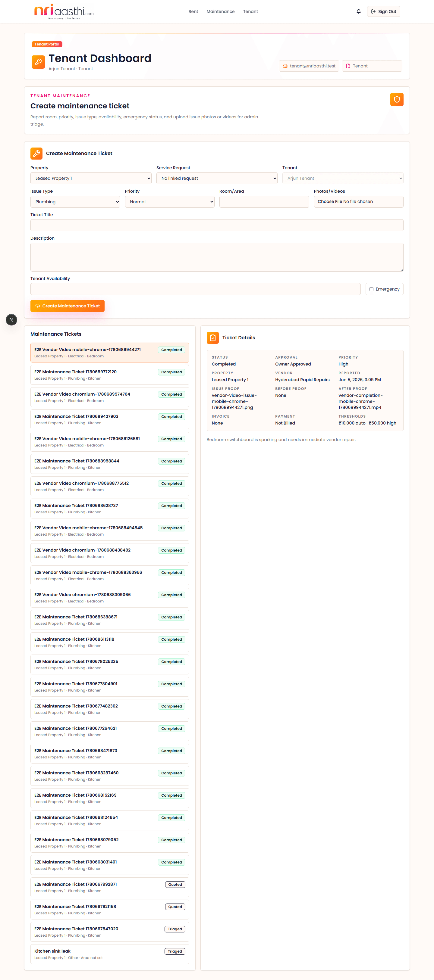Select Triaged ticket E2E Maintenance Ticket 1780667847020
434x980 pixels.
tap(110, 932)
